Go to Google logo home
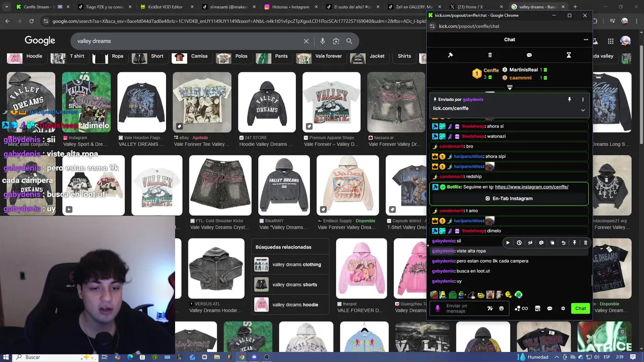The height and width of the screenshot is (362, 644). [x=40, y=41]
